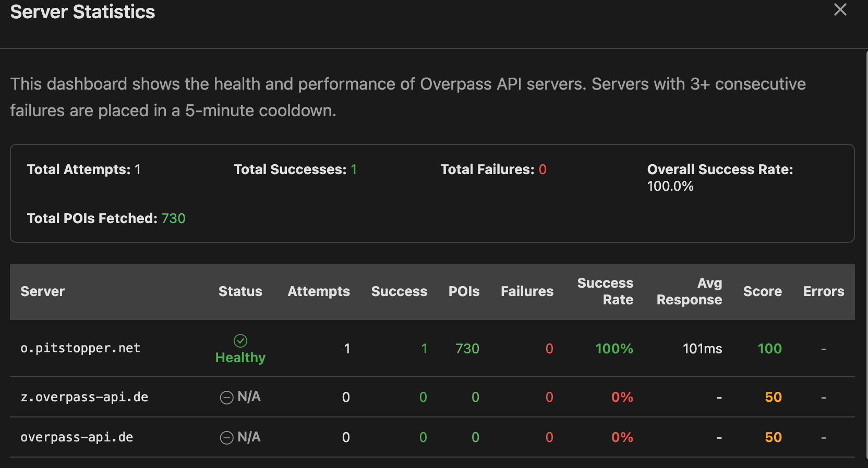This screenshot has width=868, height=468.
Task: Click the N/A label in overpass-api.de row
Action: (249, 437)
